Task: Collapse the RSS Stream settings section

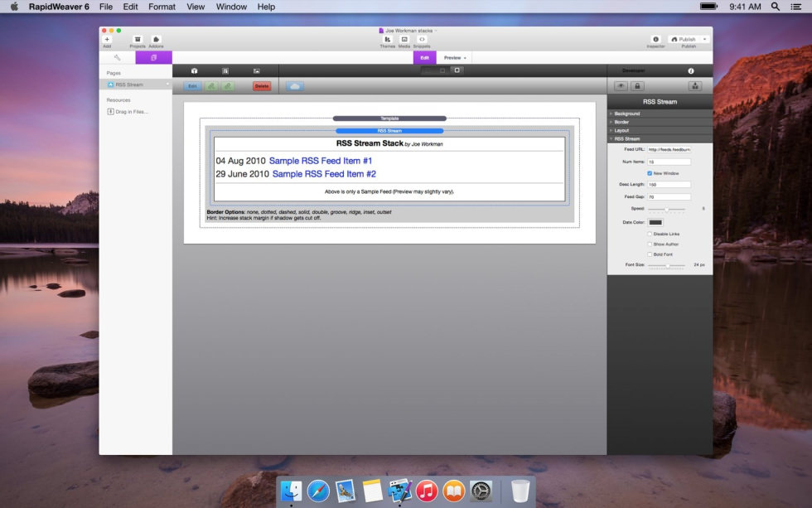Action: [660, 138]
